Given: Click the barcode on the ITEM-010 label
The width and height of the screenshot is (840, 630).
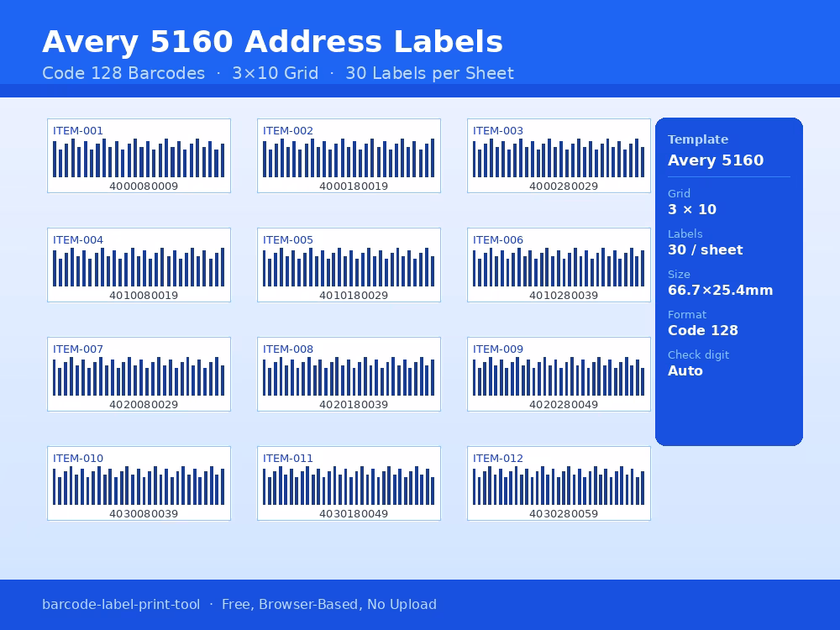Looking at the screenshot, I should tap(139, 486).
